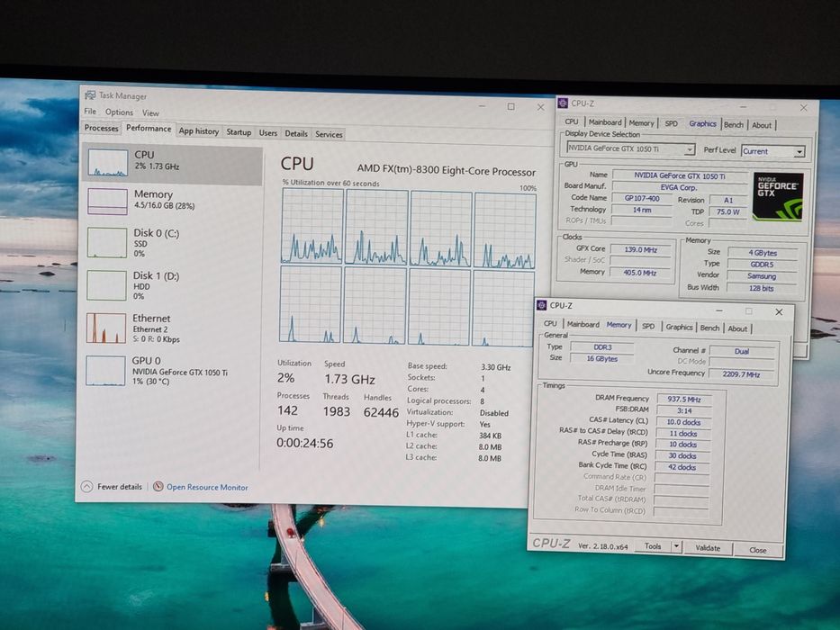Open Disk 1 (D:) performance view
This screenshot has width=840, height=630.
tap(172, 285)
